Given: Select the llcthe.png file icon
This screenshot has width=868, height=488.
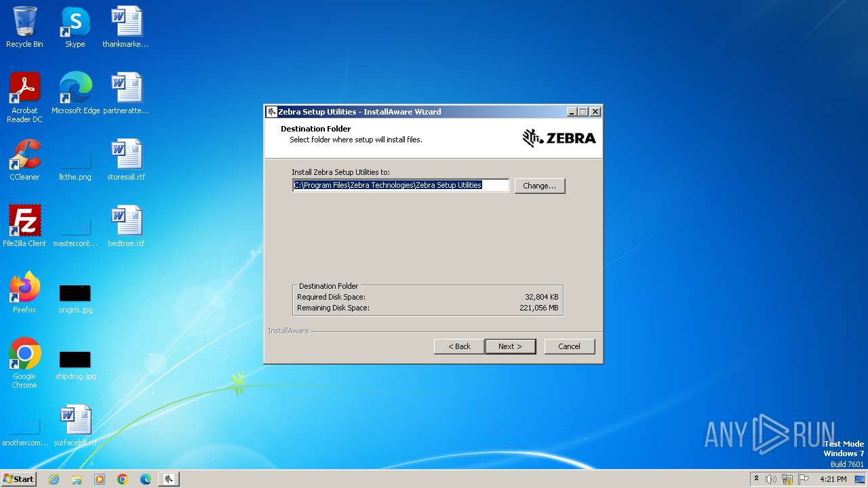Looking at the screenshot, I should 75,163.
